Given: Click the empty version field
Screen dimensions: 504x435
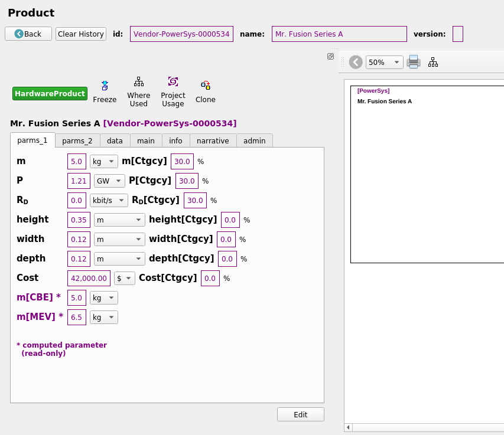Looking at the screenshot, I should 458,34.
